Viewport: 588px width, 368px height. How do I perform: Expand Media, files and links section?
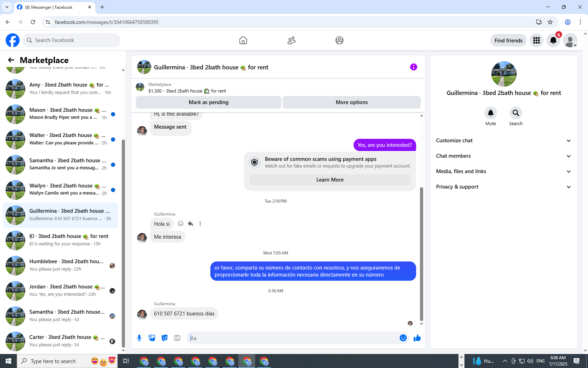pyautogui.click(x=504, y=171)
